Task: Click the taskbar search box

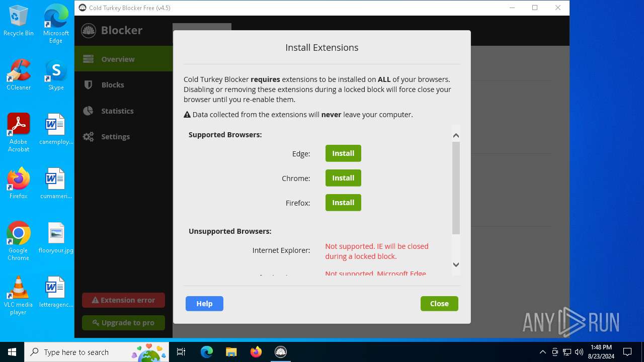Action: point(98,352)
